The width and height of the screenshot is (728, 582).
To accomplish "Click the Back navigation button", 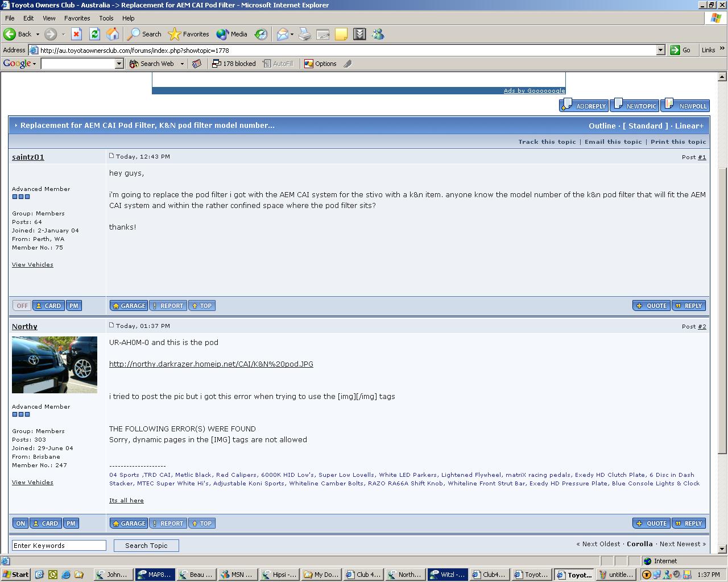I will (18, 34).
